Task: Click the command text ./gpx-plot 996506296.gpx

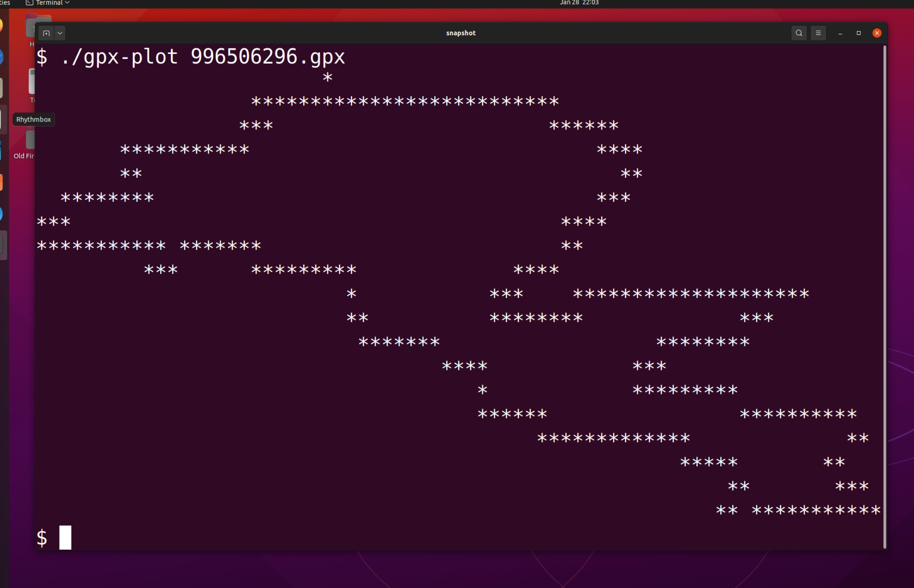Action: (x=203, y=56)
